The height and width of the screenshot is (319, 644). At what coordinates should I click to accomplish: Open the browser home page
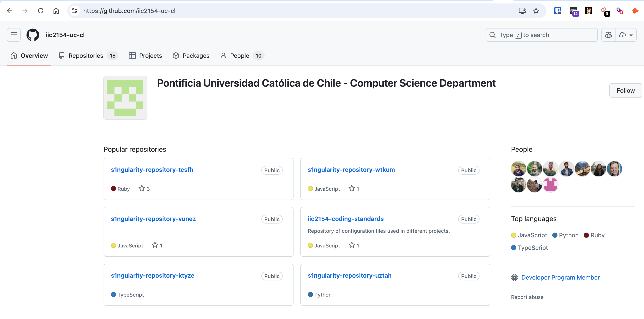click(x=56, y=11)
